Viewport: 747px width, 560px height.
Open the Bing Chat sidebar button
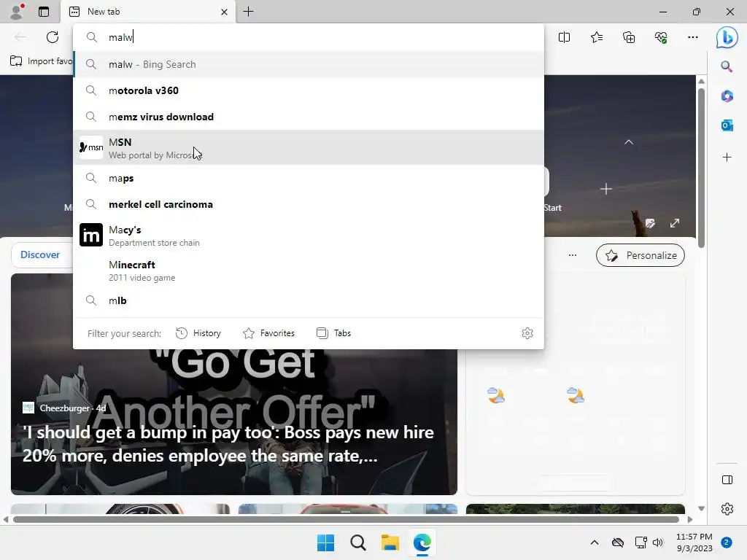click(727, 37)
